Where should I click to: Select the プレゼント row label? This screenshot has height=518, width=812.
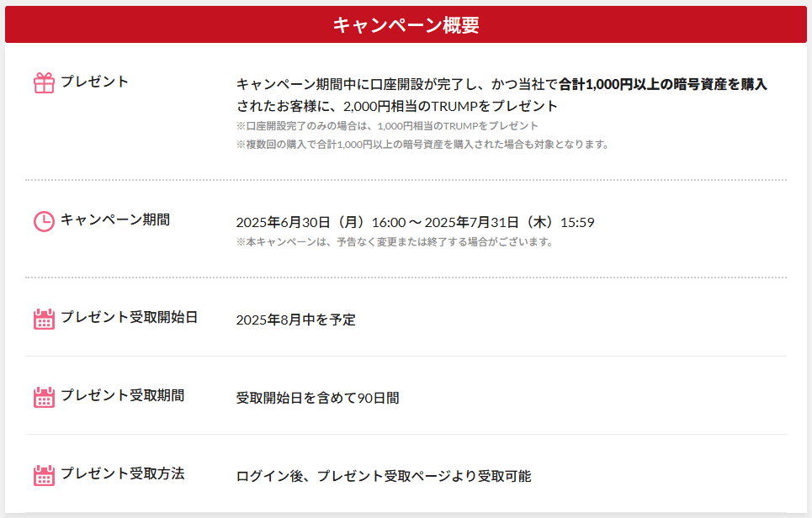pos(94,82)
